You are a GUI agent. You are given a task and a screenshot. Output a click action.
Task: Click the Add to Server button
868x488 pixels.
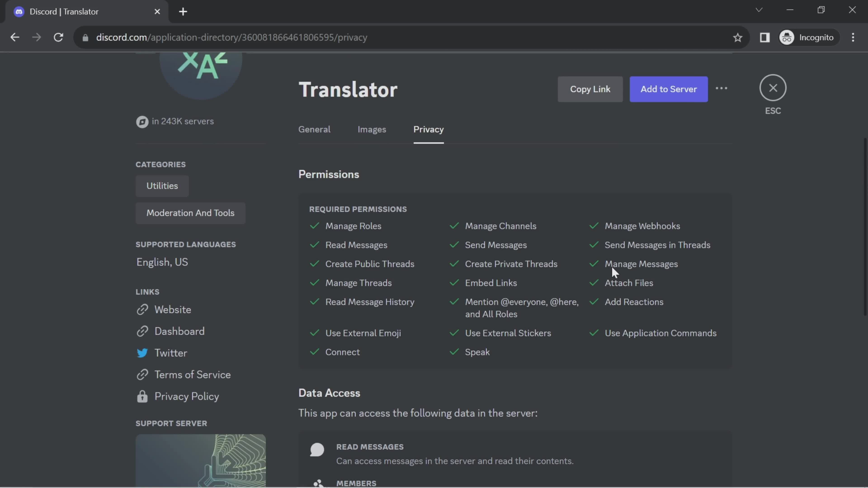click(x=669, y=89)
